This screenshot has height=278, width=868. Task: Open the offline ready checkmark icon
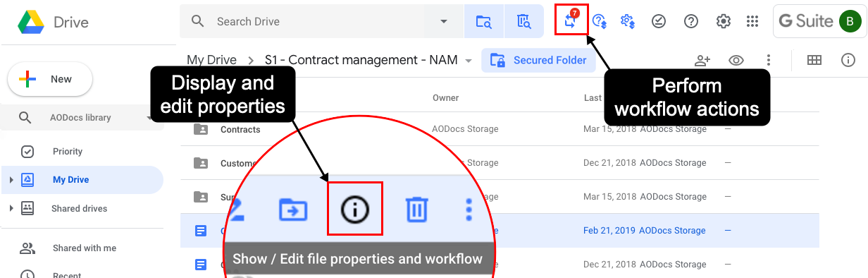click(658, 21)
